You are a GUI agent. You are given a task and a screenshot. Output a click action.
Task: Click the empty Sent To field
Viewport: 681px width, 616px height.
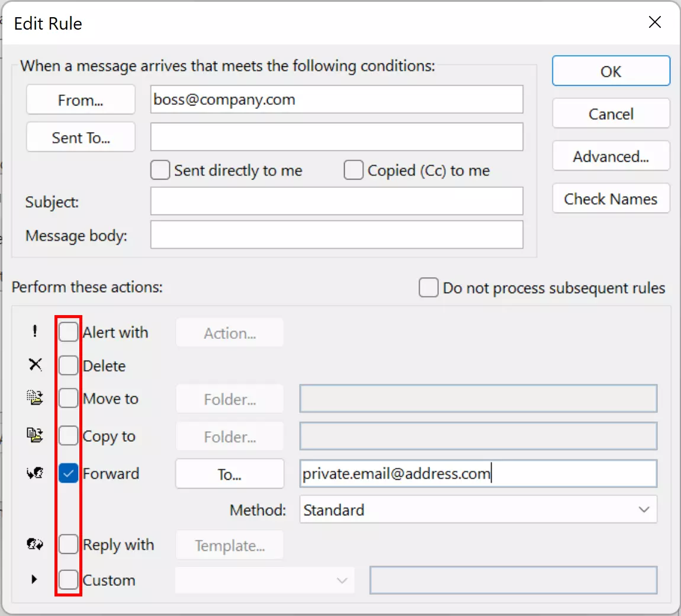[x=336, y=137]
